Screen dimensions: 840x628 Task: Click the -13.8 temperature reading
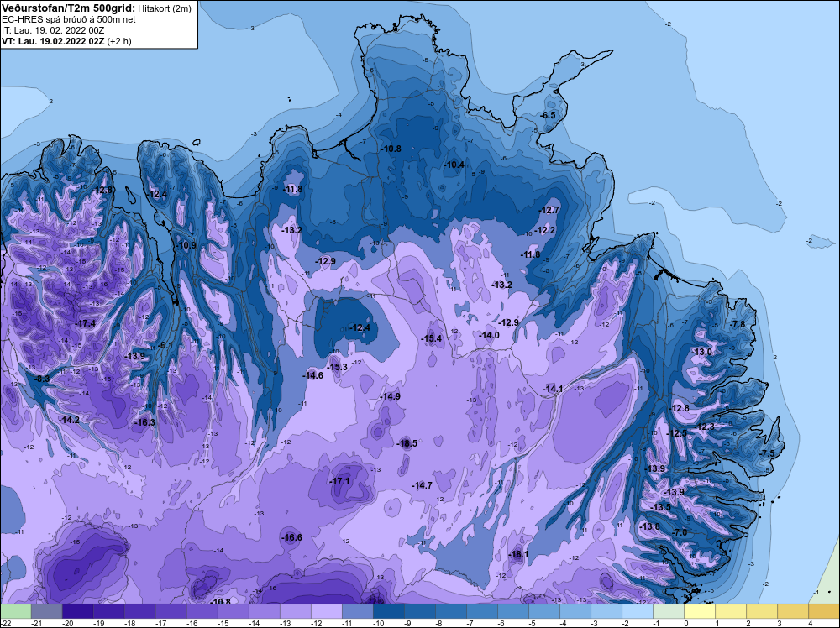coord(650,526)
